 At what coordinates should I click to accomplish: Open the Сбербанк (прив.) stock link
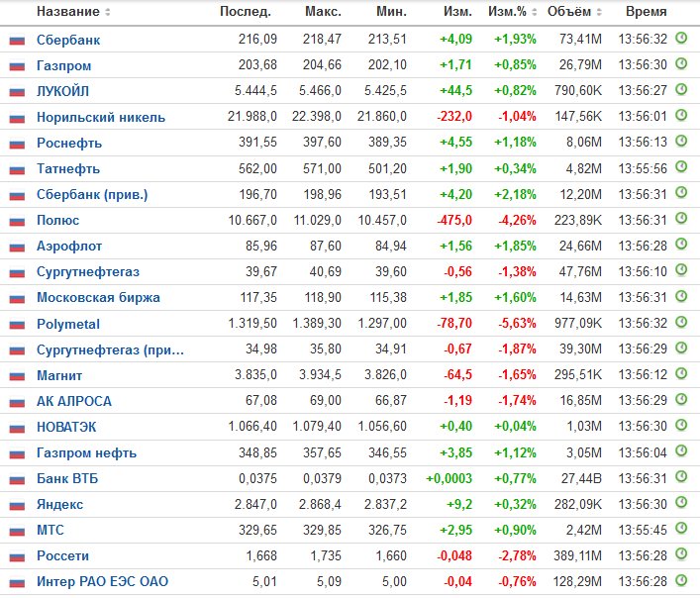click(x=92, y=195)
